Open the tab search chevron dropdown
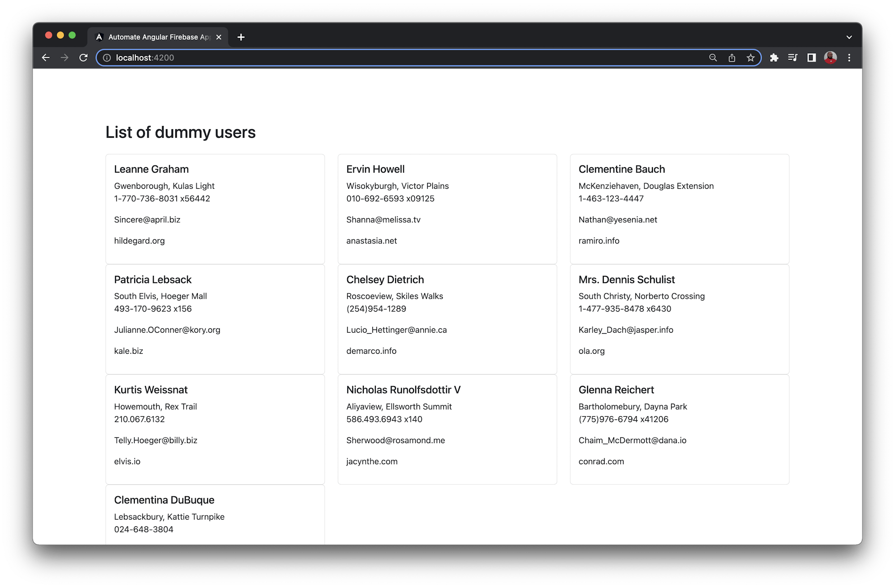The height and width of the screenshot is (588, 895). pos(849,37)
